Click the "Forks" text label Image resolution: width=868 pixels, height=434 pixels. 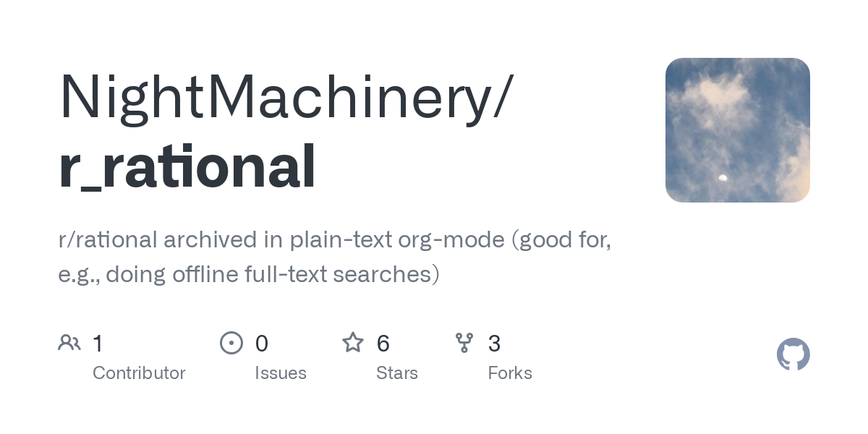point(510,373)
